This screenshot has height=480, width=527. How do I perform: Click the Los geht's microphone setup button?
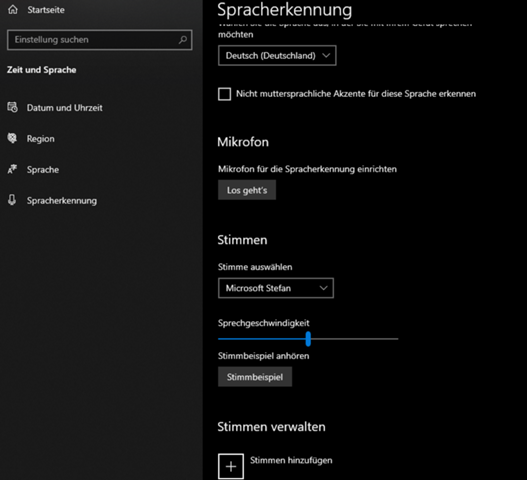247,190
